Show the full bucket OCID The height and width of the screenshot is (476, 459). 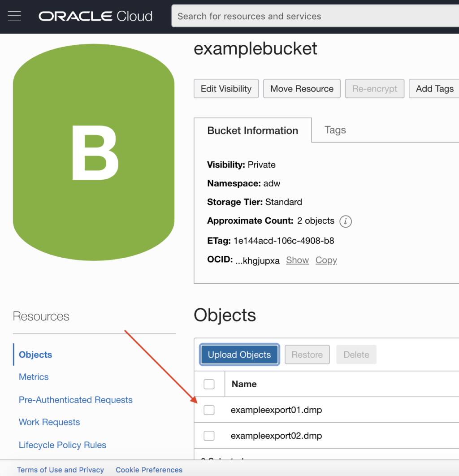297,260
